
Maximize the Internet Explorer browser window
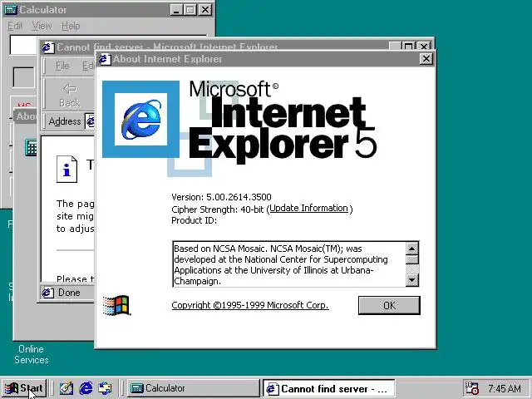[x=409, y=47]
